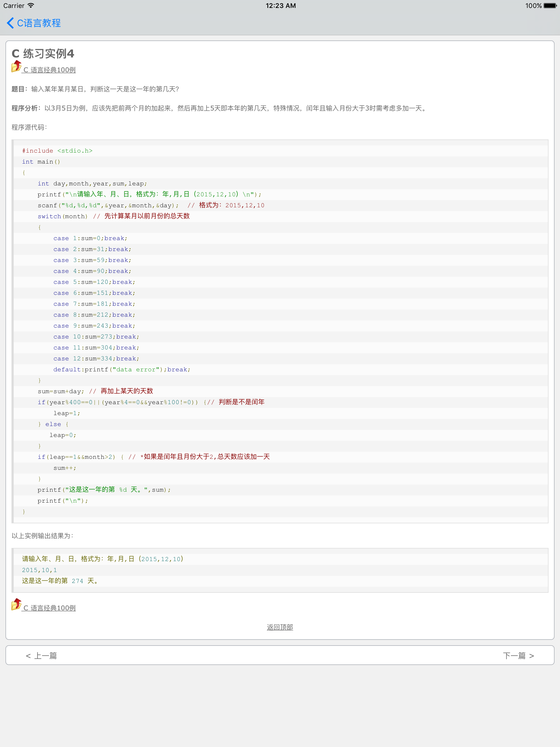This screenshot has height=747, width=560.
Task: Tap the Wi-Fi icon in status bar
Action: (31, 6)
